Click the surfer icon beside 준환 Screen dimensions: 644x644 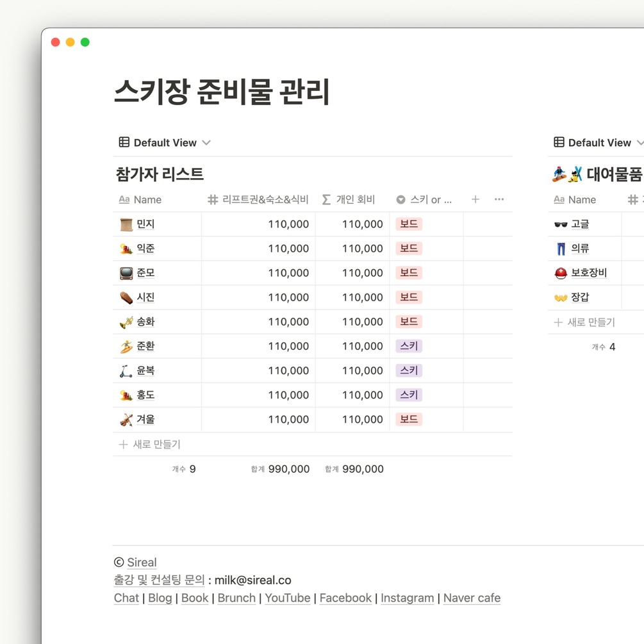point(126,346)
